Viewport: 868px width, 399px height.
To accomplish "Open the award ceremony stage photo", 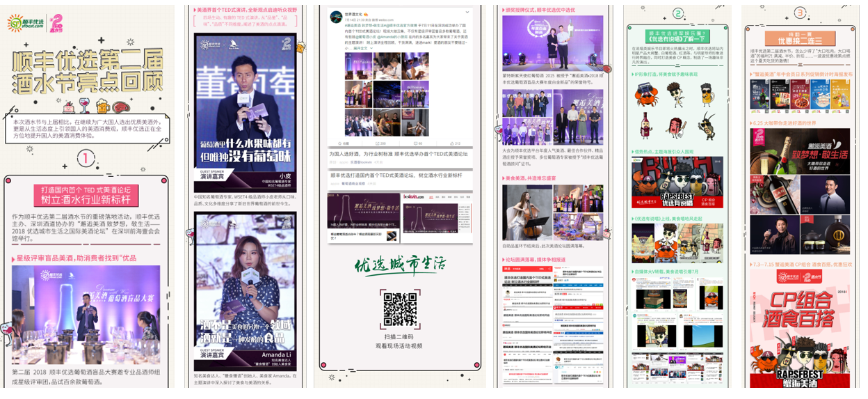I will pyautogui.click(x=553, y=42).
